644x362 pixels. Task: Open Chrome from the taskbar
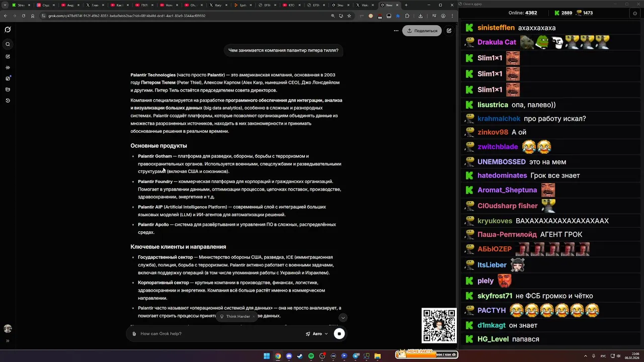point(278,356)
